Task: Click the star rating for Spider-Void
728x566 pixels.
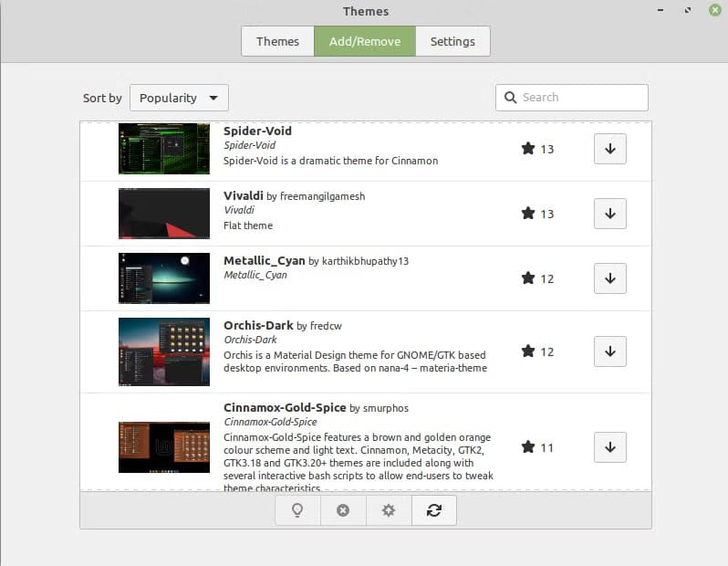Action: (x=537, y=149)
